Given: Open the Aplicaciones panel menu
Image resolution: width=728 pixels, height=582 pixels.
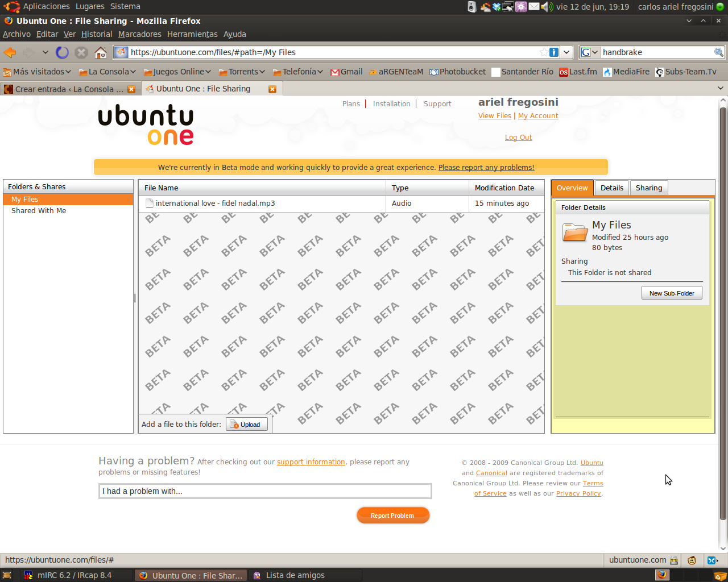Looking at the screenshot, I should (47, 7).
